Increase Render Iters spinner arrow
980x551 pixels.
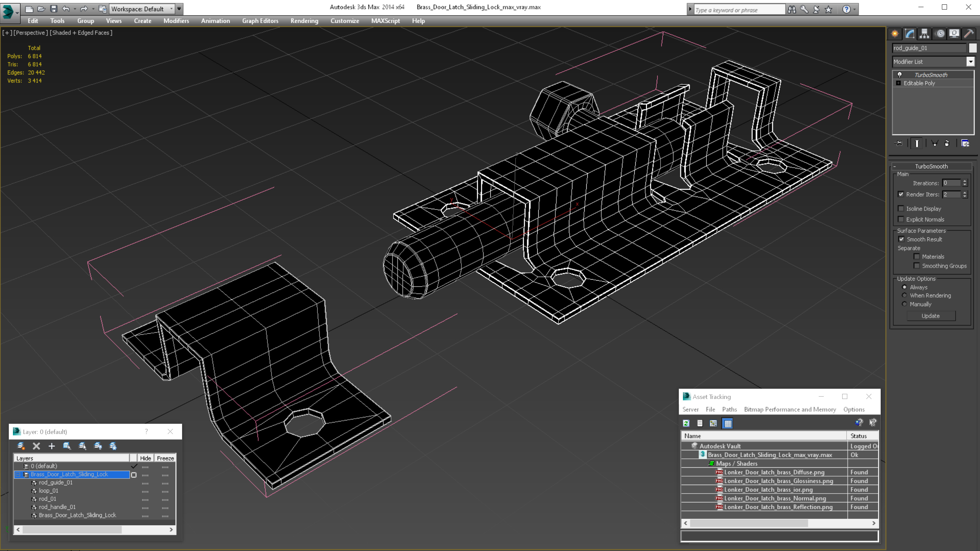coord(965,193)
